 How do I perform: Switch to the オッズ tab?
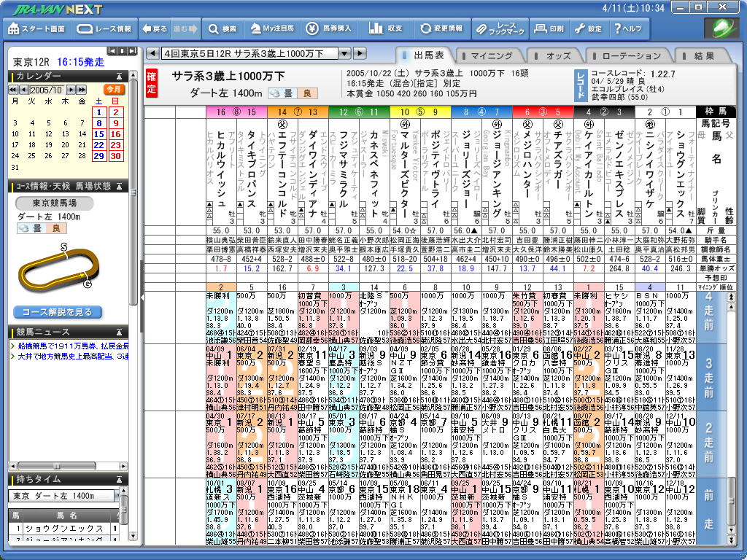tap(558, 55)
